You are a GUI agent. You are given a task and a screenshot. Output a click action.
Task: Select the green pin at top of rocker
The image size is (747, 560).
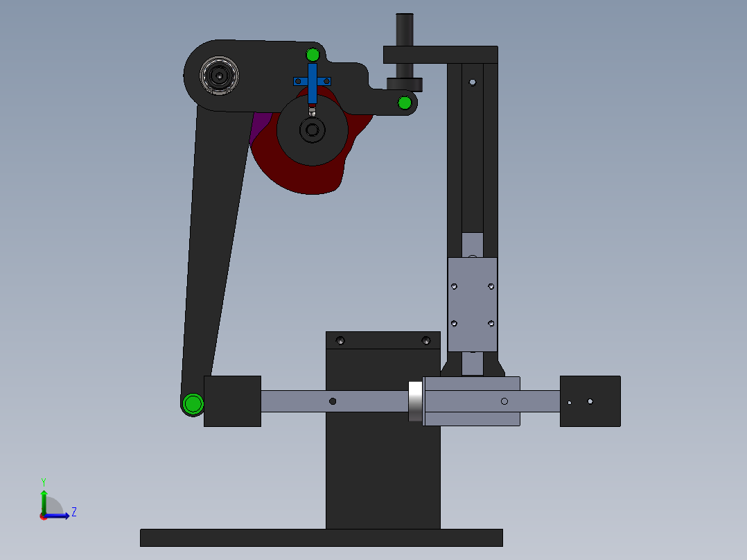point(313,55)
